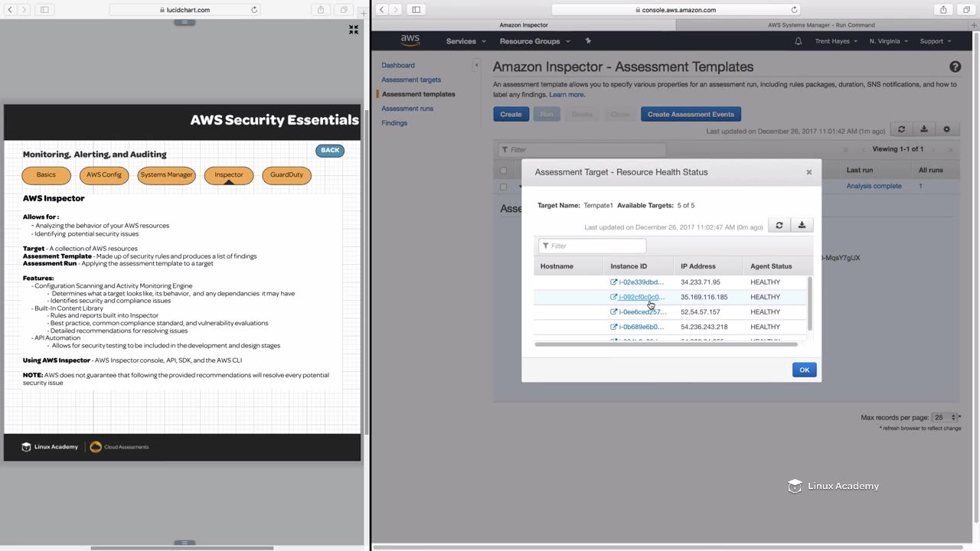This screenshot has height=551, width=980.
Task: Click the lucidchart.com address bar
Action: click(185, 10)
